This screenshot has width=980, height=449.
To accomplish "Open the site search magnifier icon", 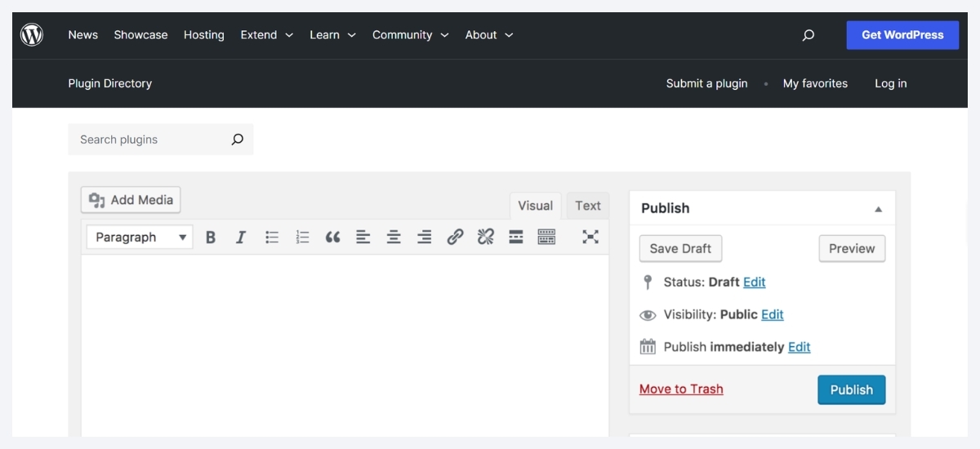I will point(808,35).
